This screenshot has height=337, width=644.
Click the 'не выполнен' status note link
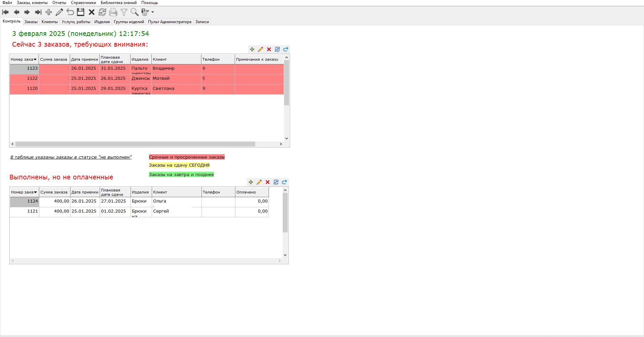coord(71,157)
